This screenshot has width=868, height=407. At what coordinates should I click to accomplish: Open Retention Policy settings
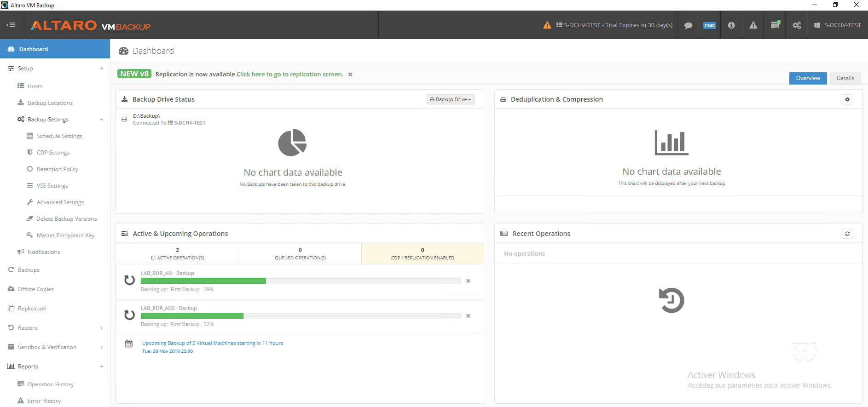click(x=57, y=169)
